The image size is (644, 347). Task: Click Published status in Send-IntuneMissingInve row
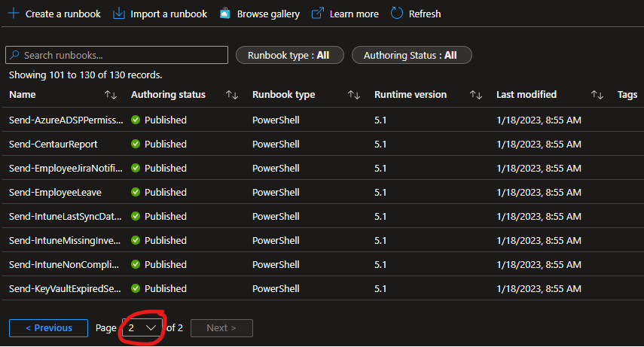point(166,240)
